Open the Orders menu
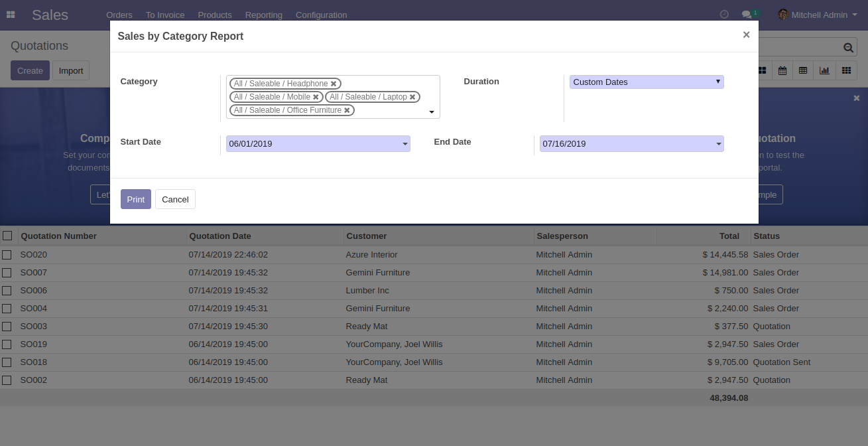Image resolution: width=868 pixels, height=446 pixels. 119,15
